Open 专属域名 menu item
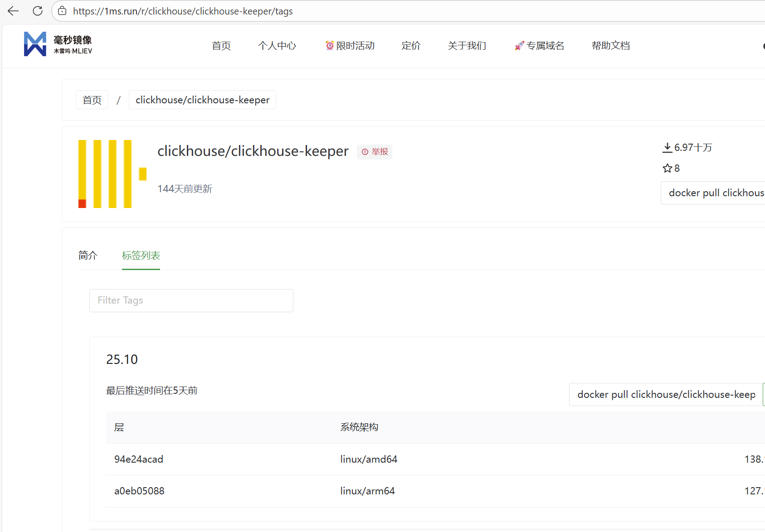765x532 pixels. [540, 46]
